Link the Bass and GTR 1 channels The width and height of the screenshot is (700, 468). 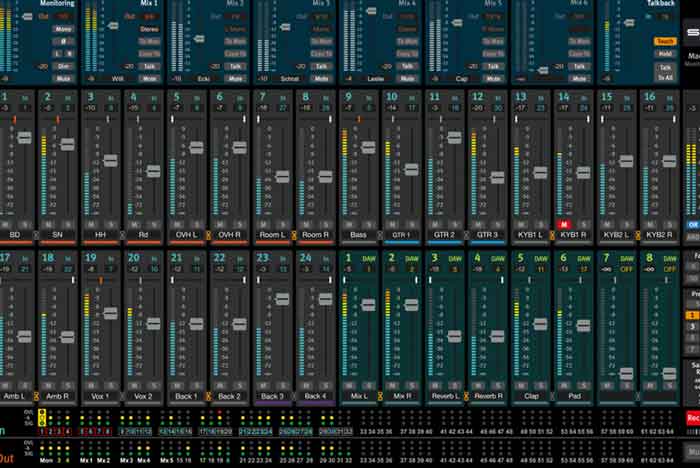(x=380, y=235)
